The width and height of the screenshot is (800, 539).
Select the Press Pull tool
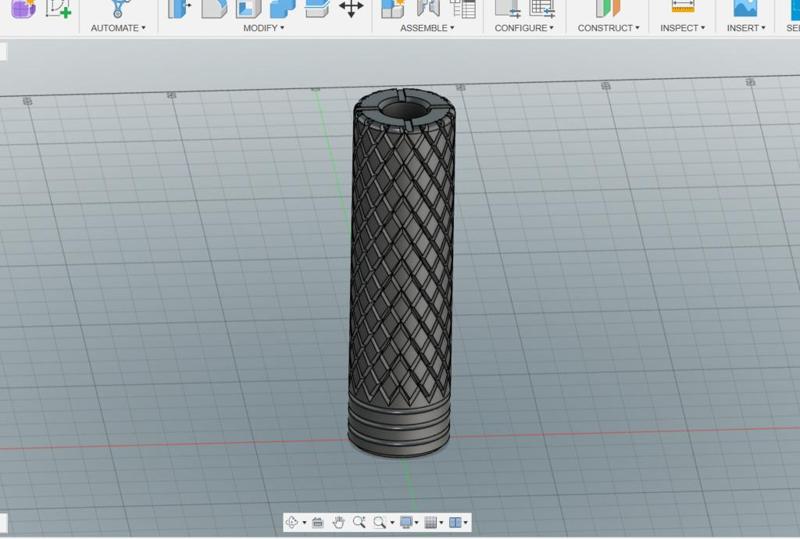tap(179, 8)
